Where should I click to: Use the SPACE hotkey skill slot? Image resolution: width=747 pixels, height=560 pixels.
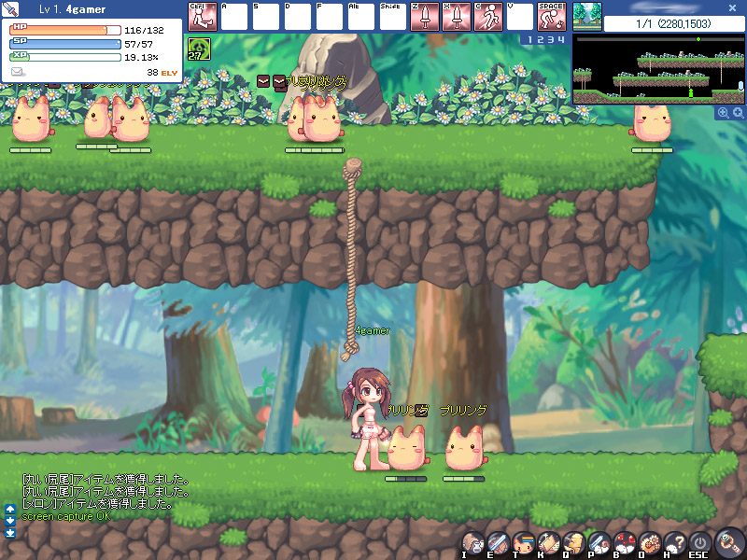(552, 17)
